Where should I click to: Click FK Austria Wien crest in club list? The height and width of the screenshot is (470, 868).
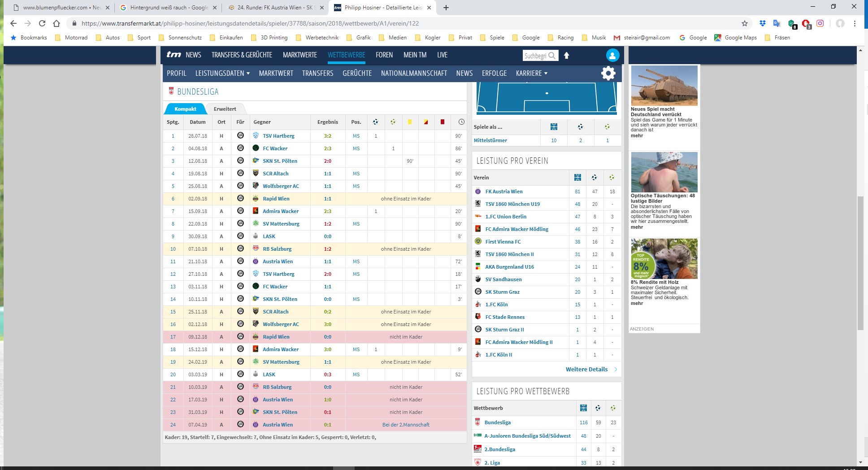click(x=478, y=191)
